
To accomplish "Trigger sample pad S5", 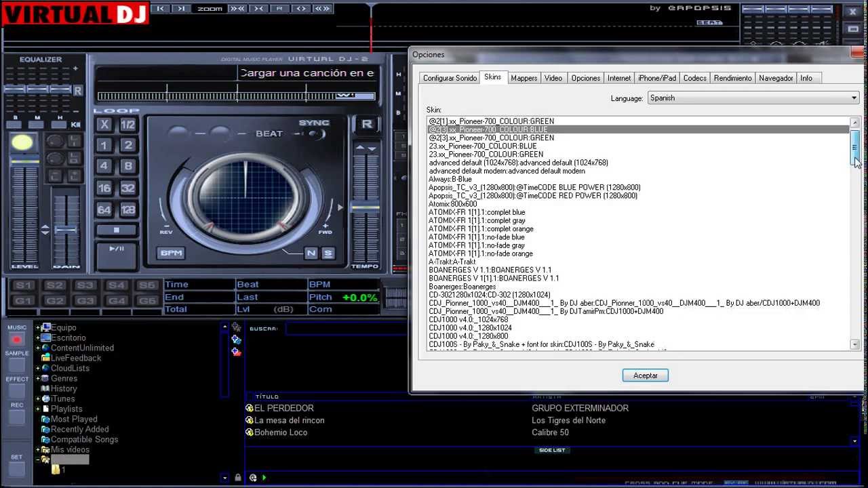I will pyautogui.click(x=147, y=285).
